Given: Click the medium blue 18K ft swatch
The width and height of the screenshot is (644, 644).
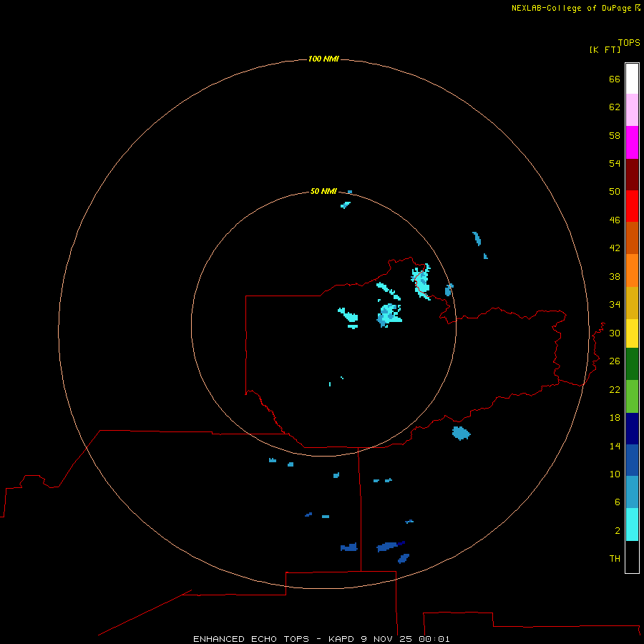Looking at the screenshot, I should [632, 460].
